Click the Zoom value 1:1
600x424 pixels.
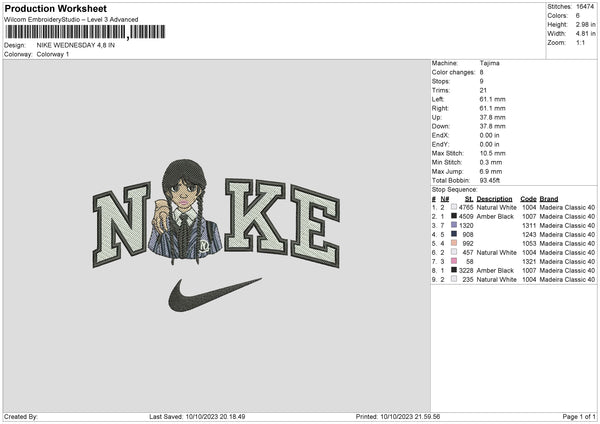[x=580, y=42]
